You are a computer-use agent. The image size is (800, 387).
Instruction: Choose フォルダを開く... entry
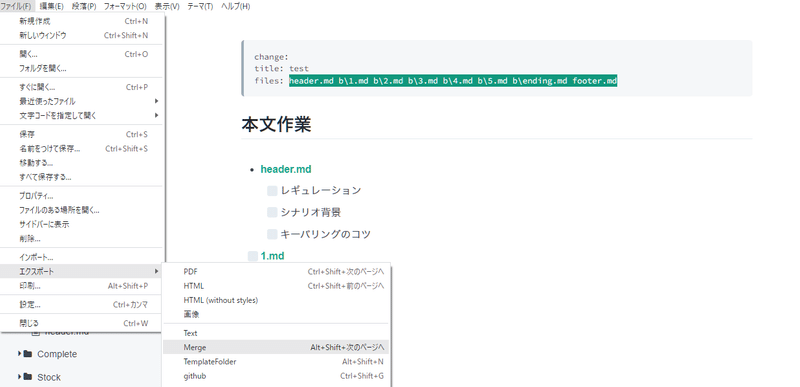[x=82, y=68]
